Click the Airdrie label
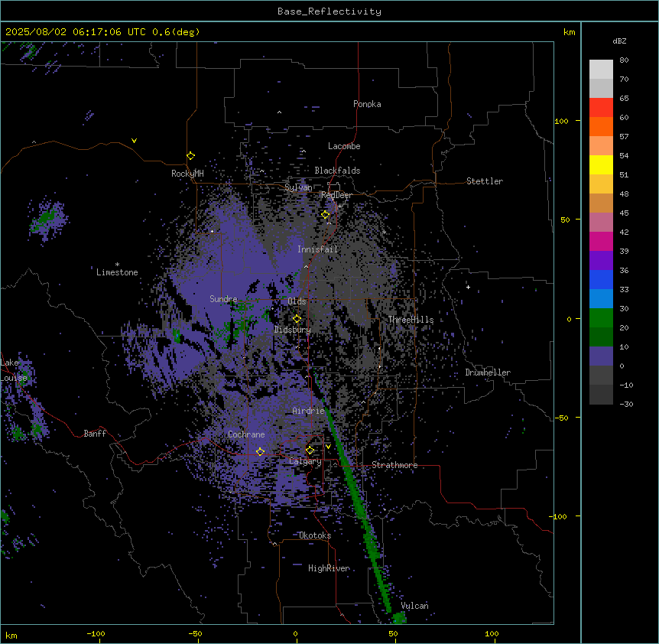The image size is (659, 644). click(x=309, y=411)
